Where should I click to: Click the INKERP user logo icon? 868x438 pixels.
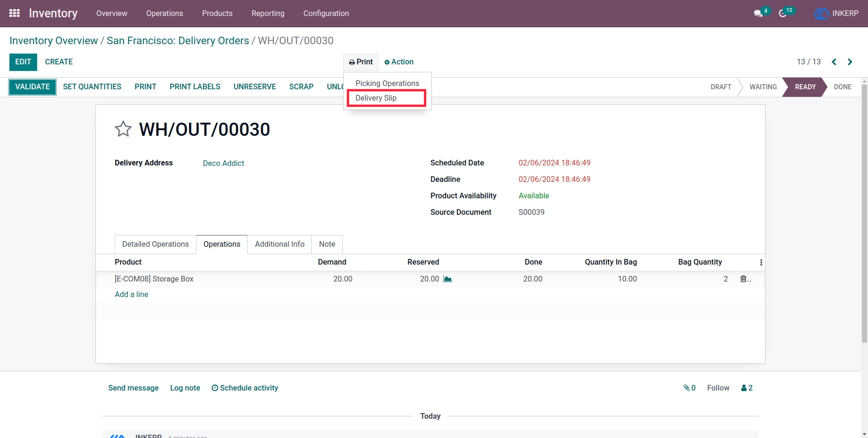click(821, 14)
